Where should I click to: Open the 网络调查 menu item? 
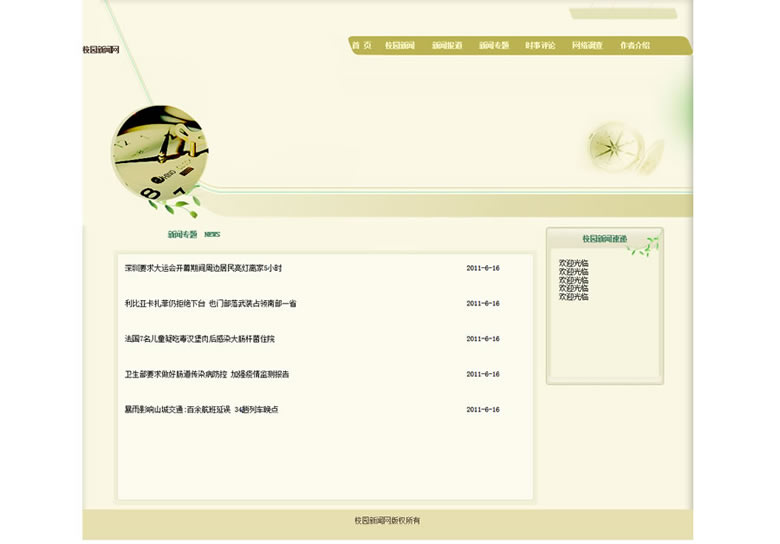coord(587,46)
